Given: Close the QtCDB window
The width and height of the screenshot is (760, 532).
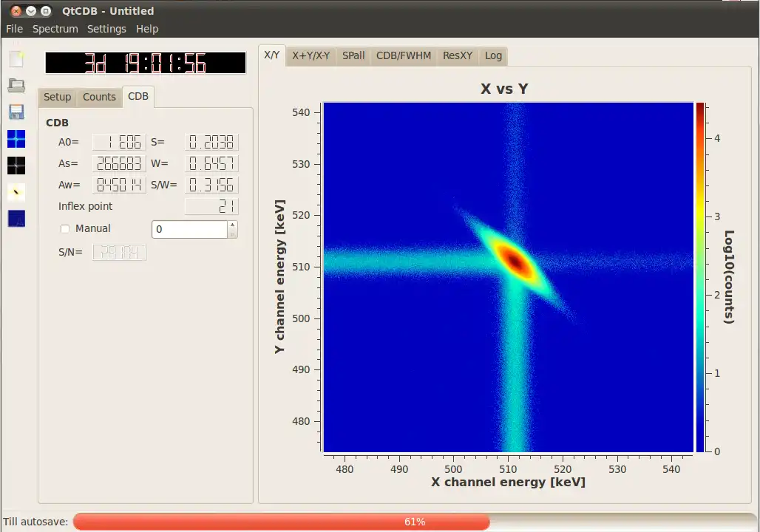Looking at the screenshot, I should (16, 10).
